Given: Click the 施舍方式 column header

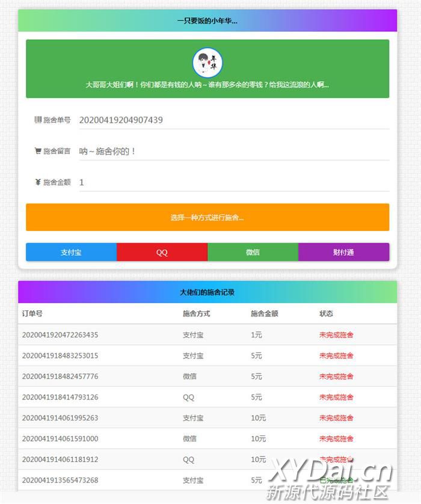Looking at the screenshot, I should (196, 313).
